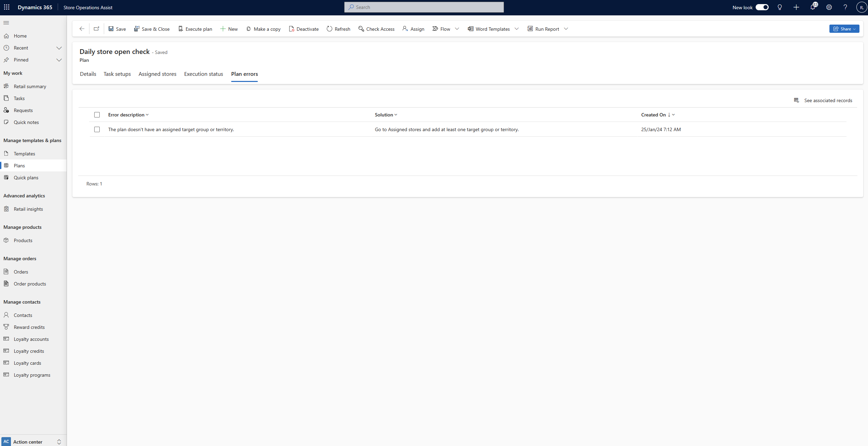Expand the Word Templates dropdown
Viewport: 868px width, 446px height.
(517, 28)
